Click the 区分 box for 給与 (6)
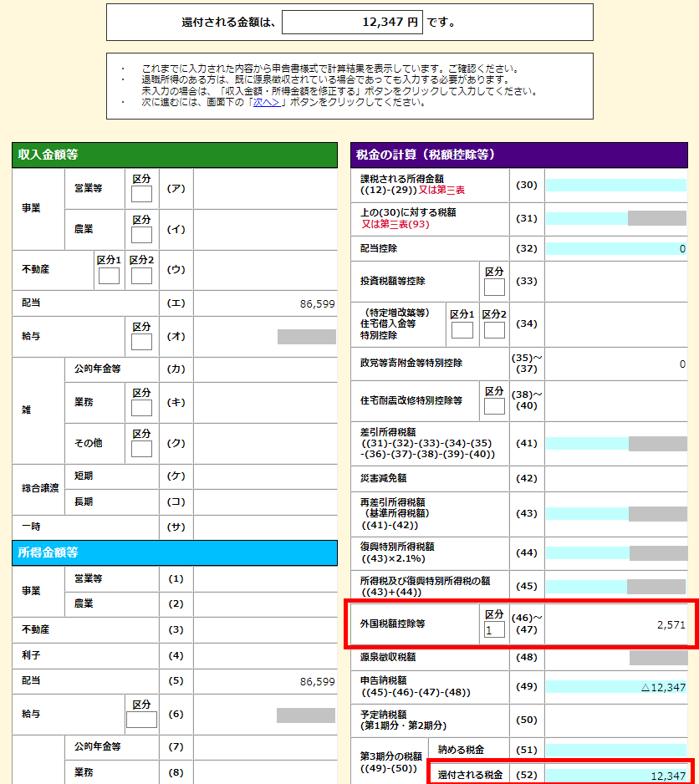 (141, 720)
